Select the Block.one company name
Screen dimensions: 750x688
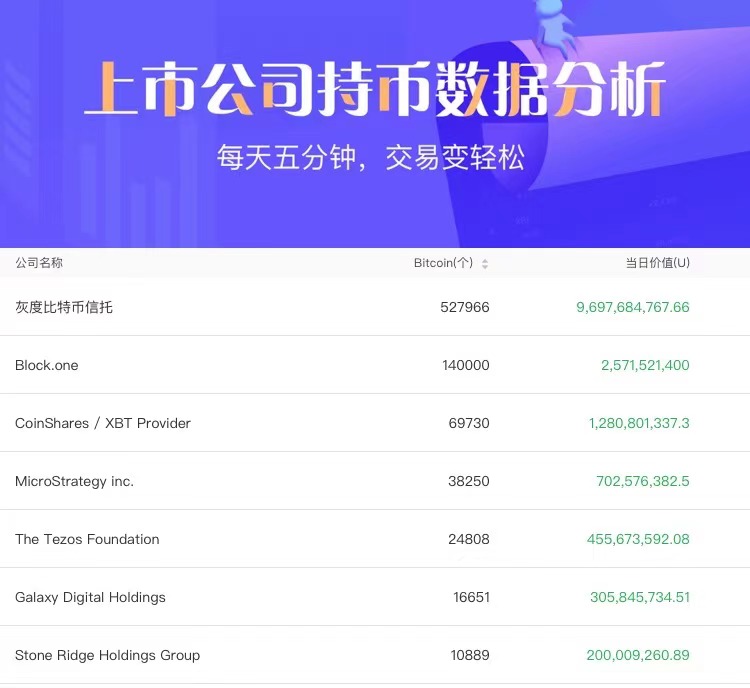[x=46, y=365]
